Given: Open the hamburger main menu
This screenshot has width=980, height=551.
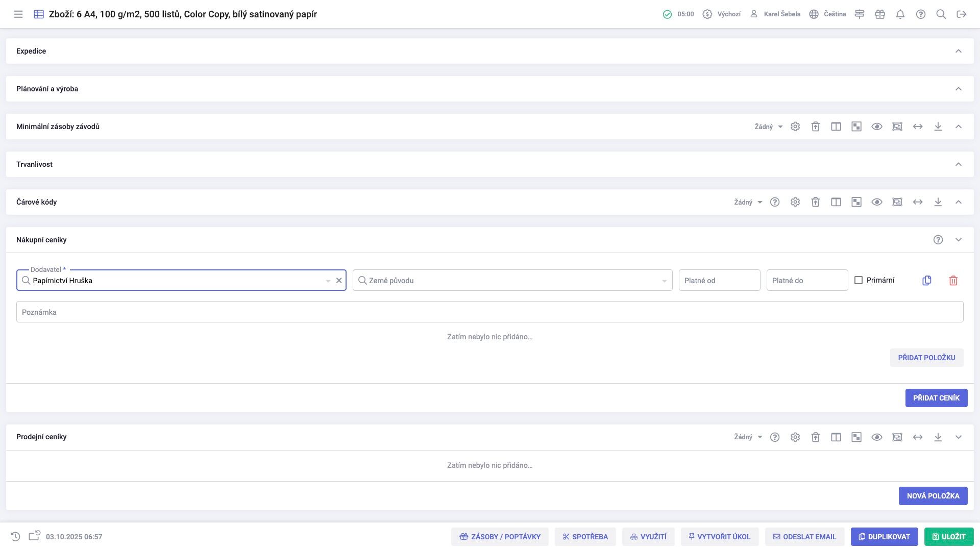Looking at the screenshot, I should [18, 14].
